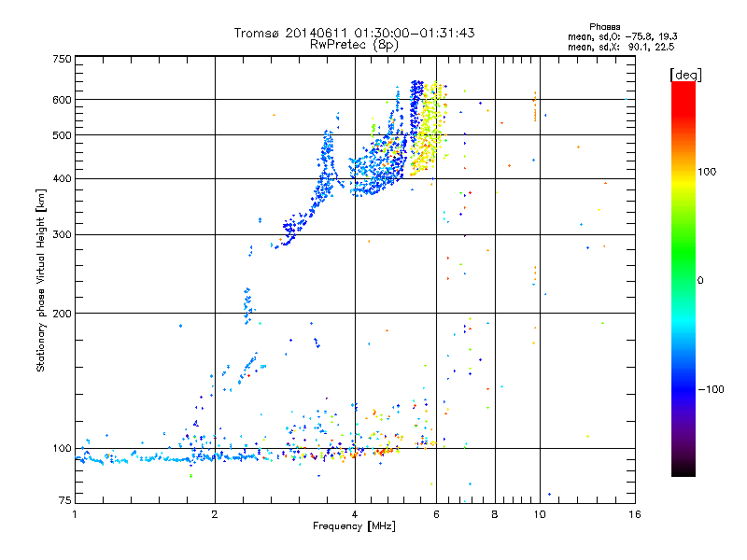Click the '1' x-axis tick label
The image size is (747, 560).
tap(75, 514)
